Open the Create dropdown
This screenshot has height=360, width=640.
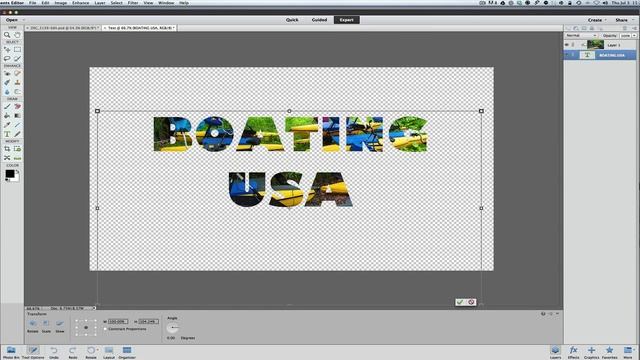(597, 20)
